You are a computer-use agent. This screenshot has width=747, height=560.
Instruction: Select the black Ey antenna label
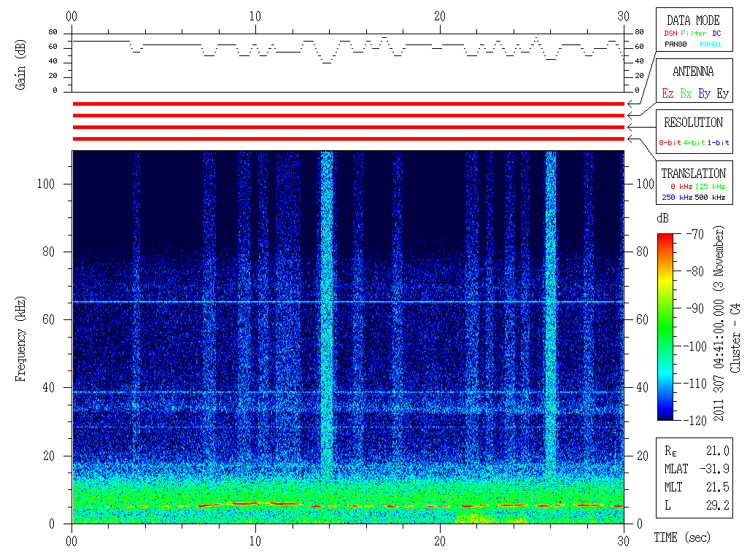(x=722, y=93)
